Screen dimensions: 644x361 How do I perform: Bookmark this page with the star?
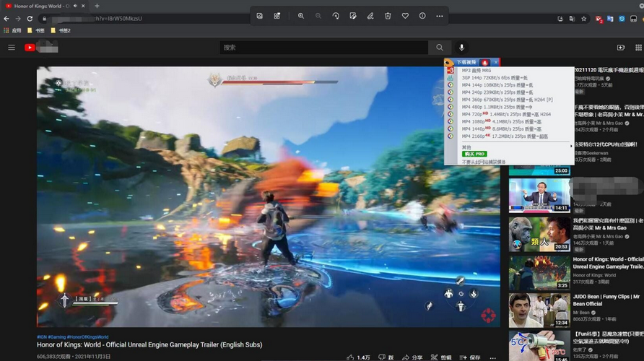click(583, 19)
